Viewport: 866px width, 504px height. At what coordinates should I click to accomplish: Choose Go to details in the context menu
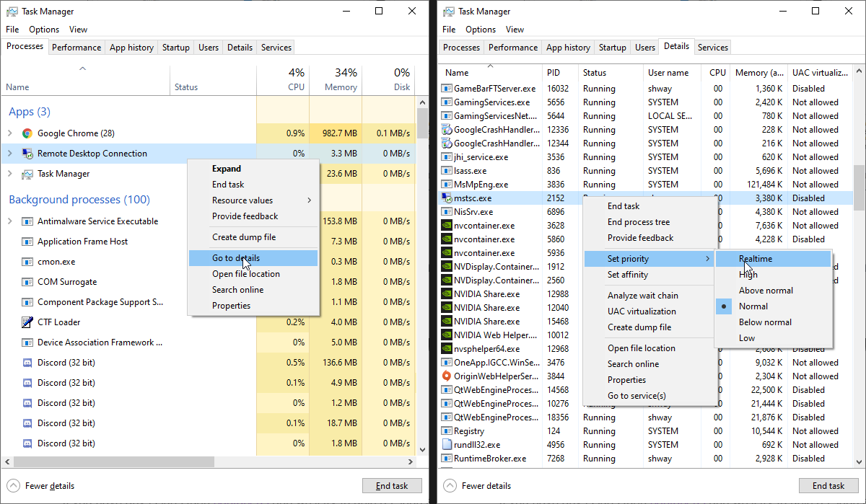[253, 258]
